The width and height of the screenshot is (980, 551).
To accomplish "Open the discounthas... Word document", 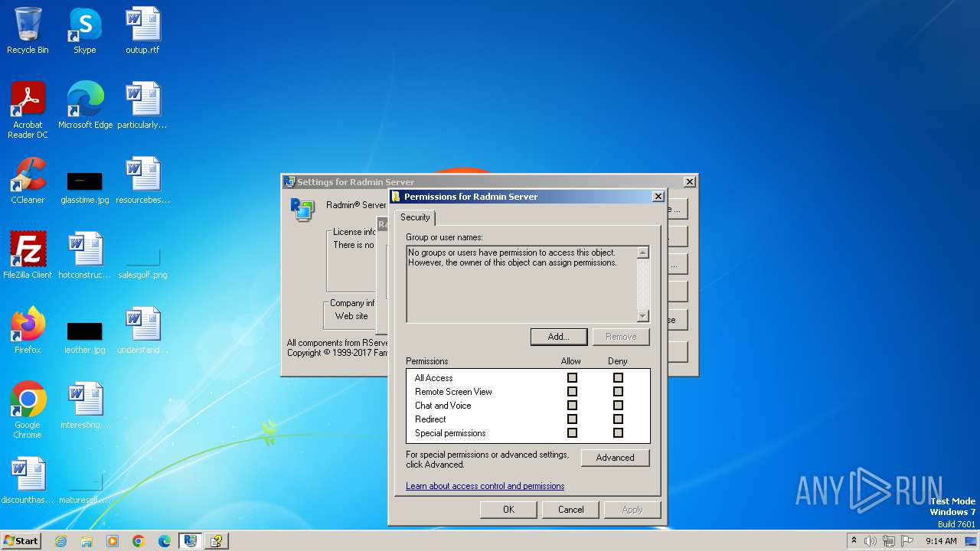I will click(28, 480).
